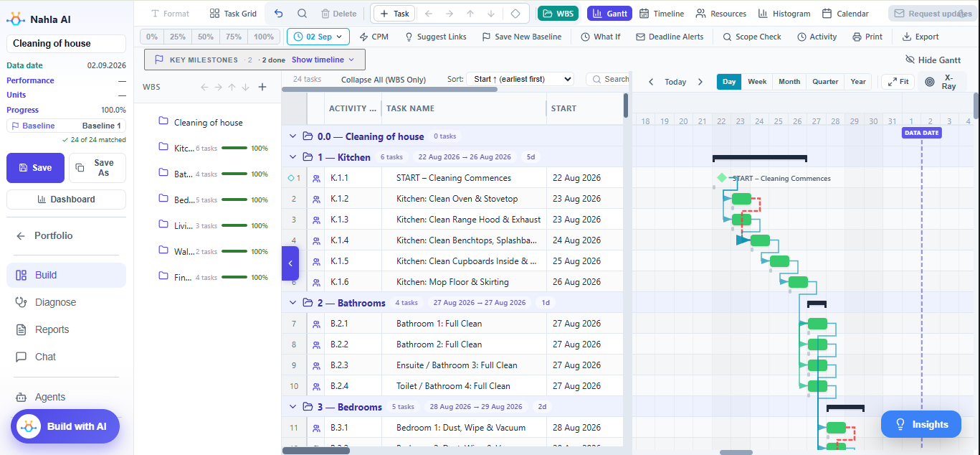The image size is (980, 455).
Task: Open the Reports section
Action: tap(66, 329)
